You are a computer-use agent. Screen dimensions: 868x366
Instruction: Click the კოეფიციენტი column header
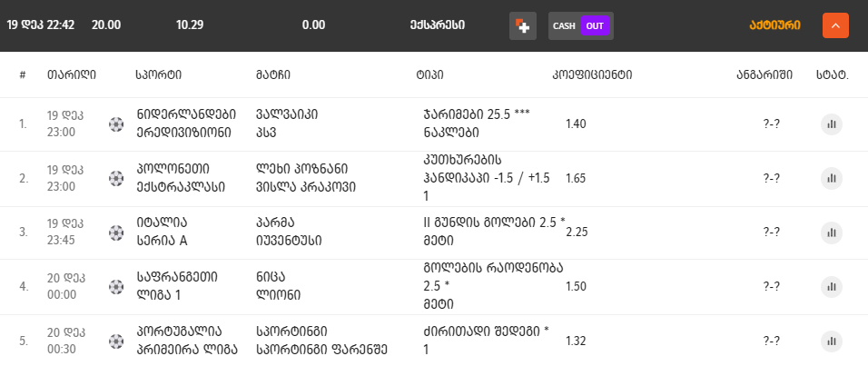point(592,74)
